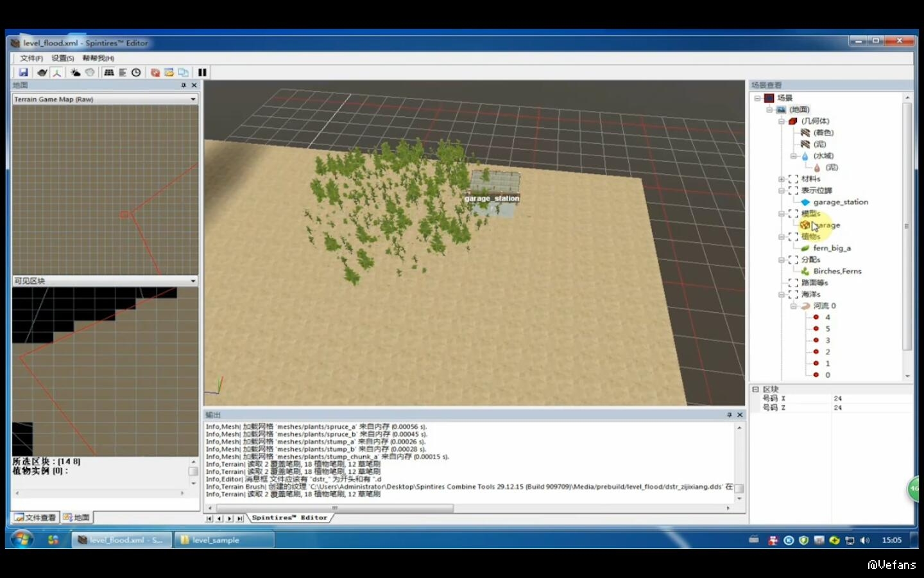This screenshot has height=578, width=924.
Task: Open the 文件(F) menu
Action: point(31,58)
